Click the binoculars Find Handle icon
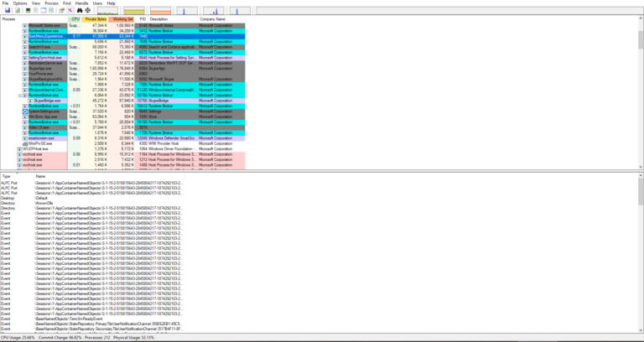This screenshot has height=342, width=644. [x=80, y=10]
